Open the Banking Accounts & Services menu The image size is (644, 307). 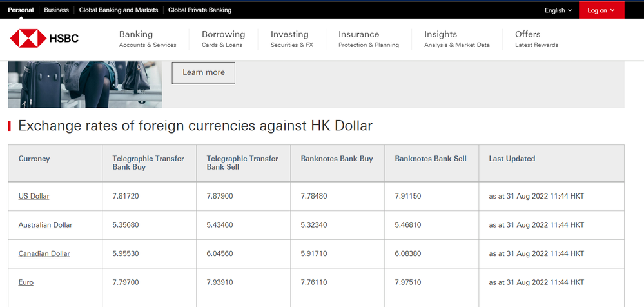tap(148, 39)
